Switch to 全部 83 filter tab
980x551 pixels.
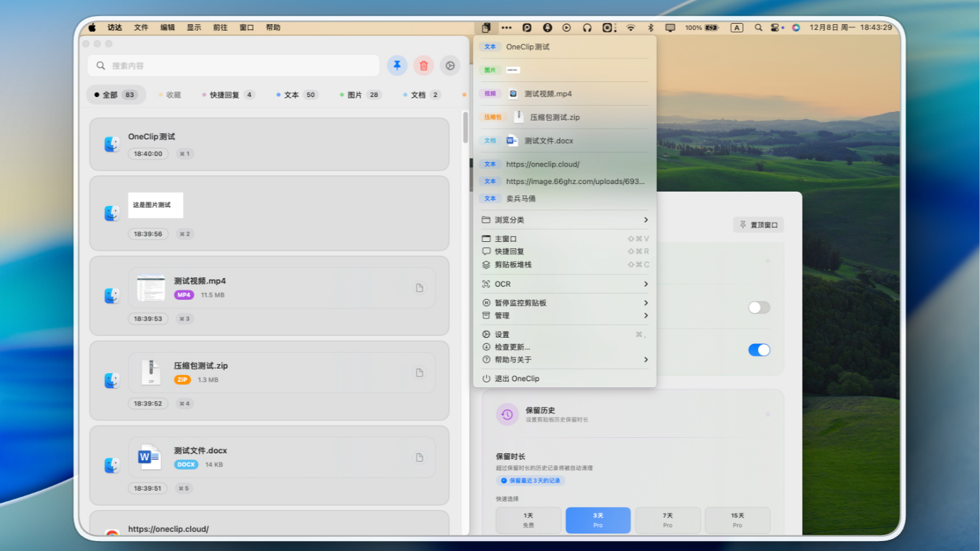tap(116, 95)
